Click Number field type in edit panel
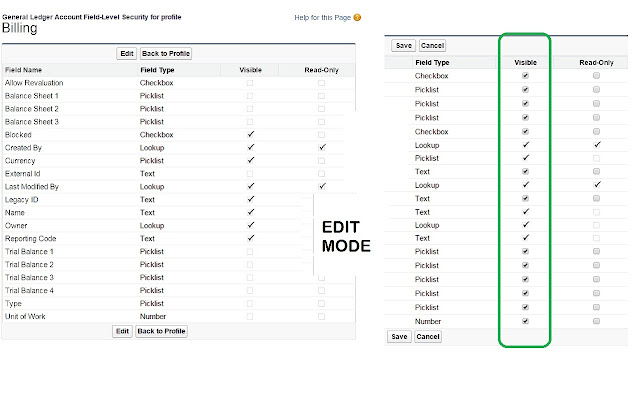Screen dimensions: 640x400 click(x=428, y=322)
